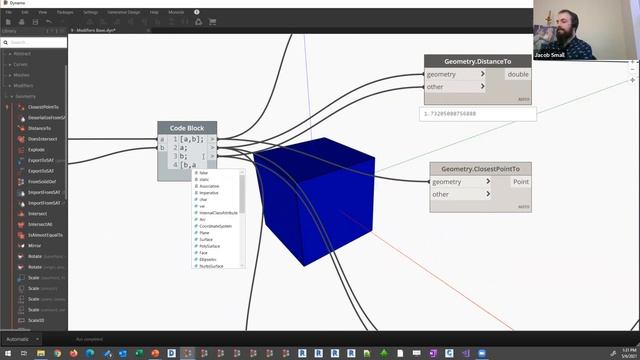The width and height of the screenshot is (640, 360).
Task: Open the Settings menu
Action: 91,12
